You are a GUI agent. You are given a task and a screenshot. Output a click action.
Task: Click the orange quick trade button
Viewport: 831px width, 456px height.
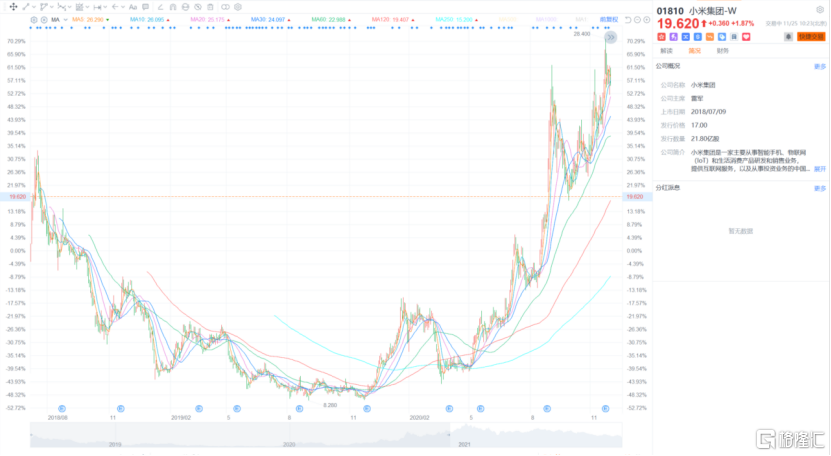[x=811, y=37]
